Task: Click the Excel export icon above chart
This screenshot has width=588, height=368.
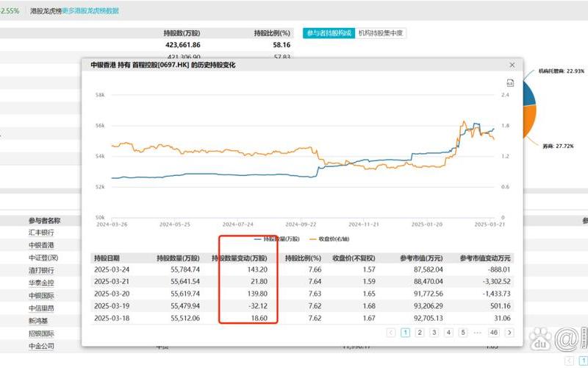Action: [511, 84]
